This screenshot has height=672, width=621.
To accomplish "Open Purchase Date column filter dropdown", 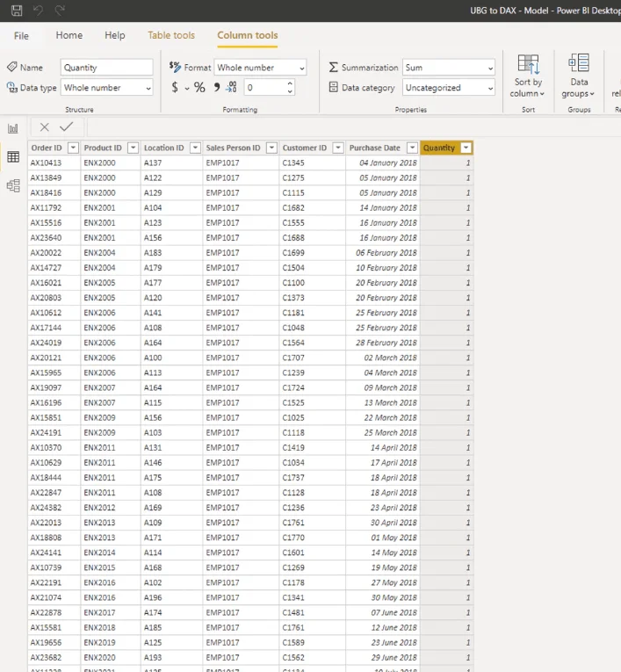I will click(412, 148).
